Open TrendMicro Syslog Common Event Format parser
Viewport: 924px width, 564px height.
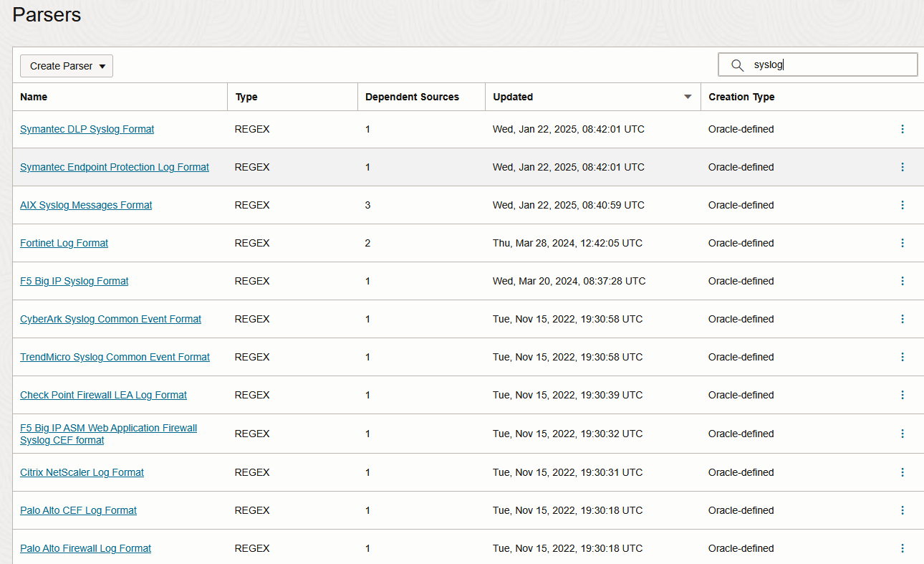pos(115,357)
